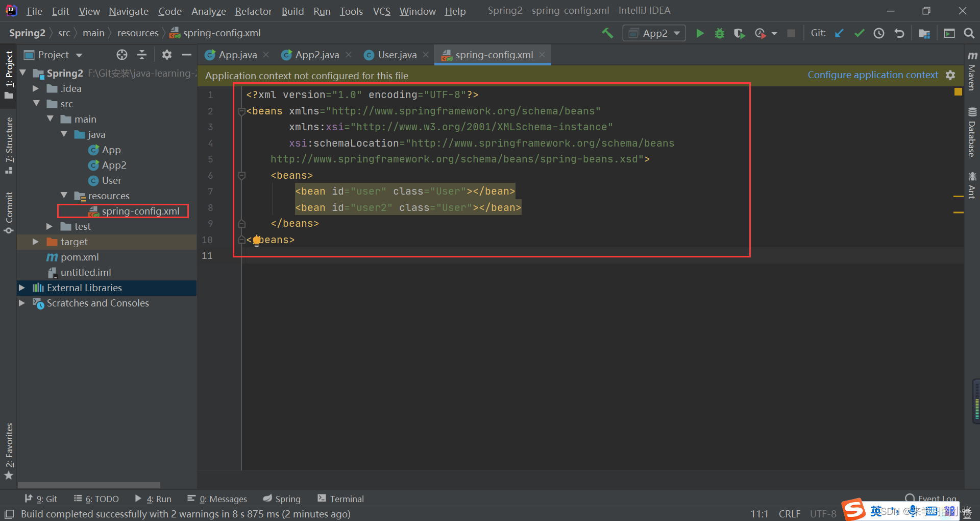Click Configure application context link
The width and height of the screenshot is (980, 521).
pos(873,75)
